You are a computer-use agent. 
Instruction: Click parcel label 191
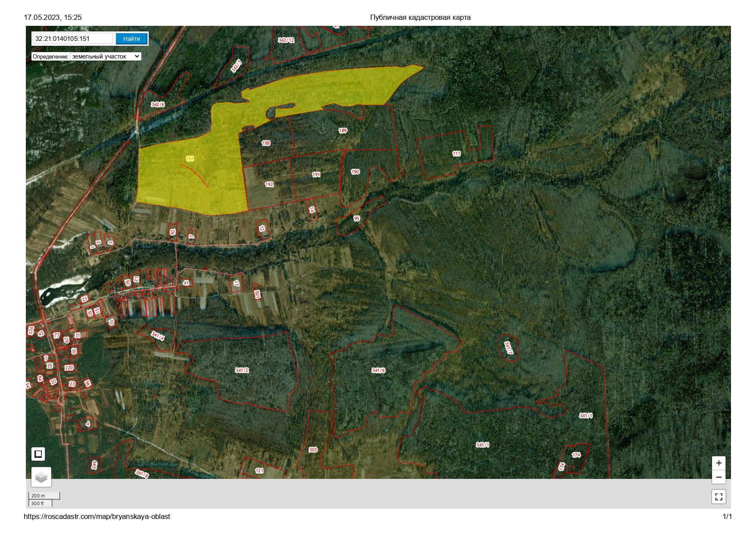click(x=316, y=174)
